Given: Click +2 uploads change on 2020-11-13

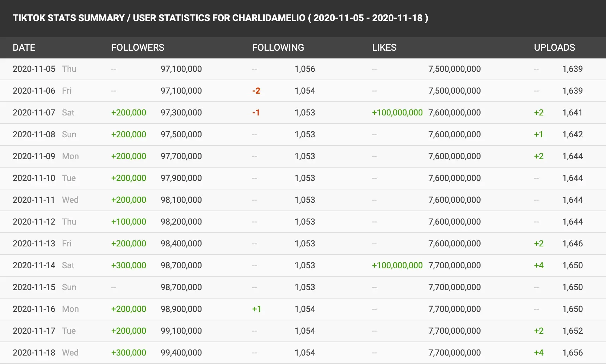Looking at the screenshot, I should tap(539, 244).
